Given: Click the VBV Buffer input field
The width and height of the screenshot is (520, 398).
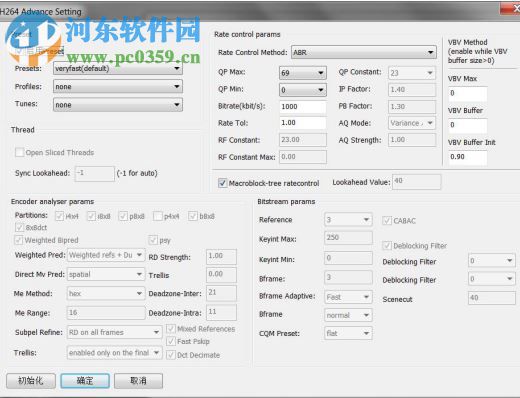Looking at the screenshot, I should pos(468,125).
